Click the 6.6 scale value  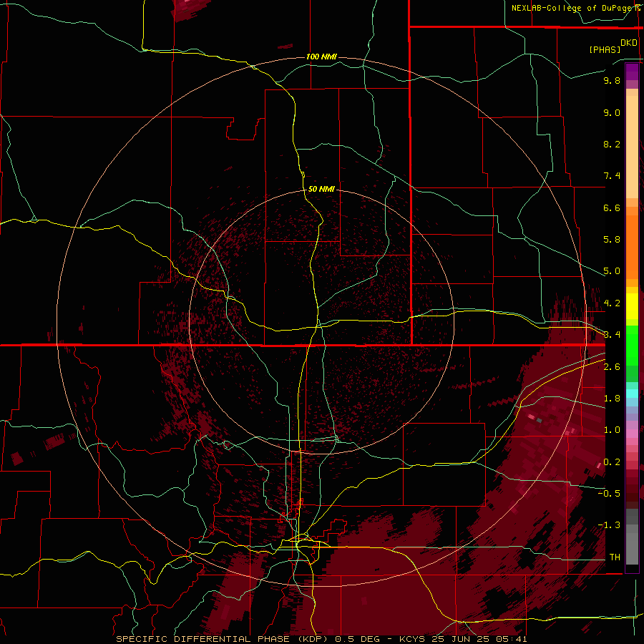click(x=612, y=208)
